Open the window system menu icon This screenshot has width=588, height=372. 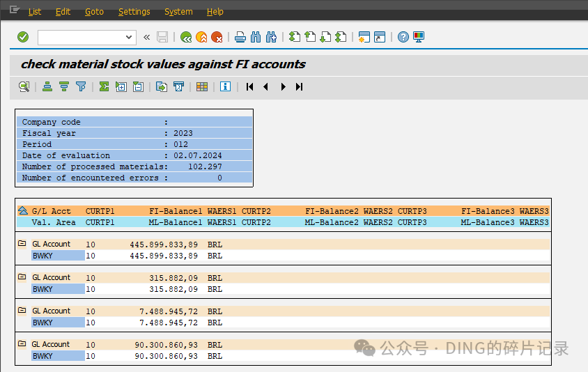tap(14, 9)
